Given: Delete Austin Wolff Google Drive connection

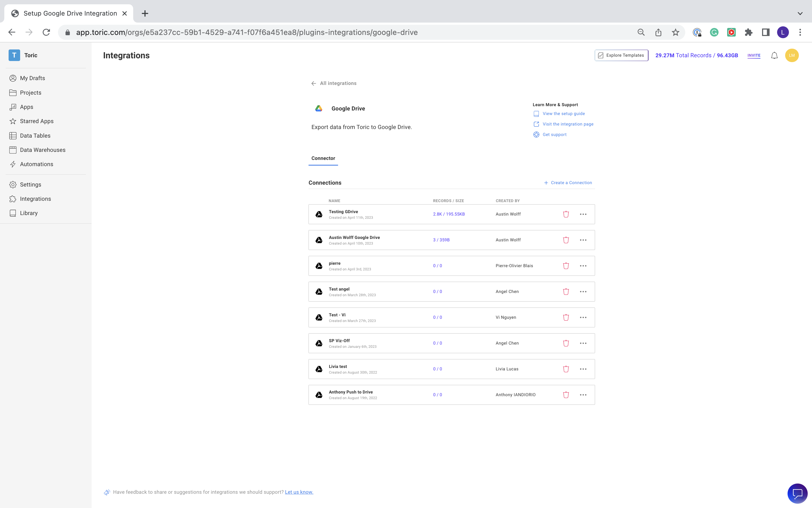Looking at the screenshot, I should [x=566, y=240].
